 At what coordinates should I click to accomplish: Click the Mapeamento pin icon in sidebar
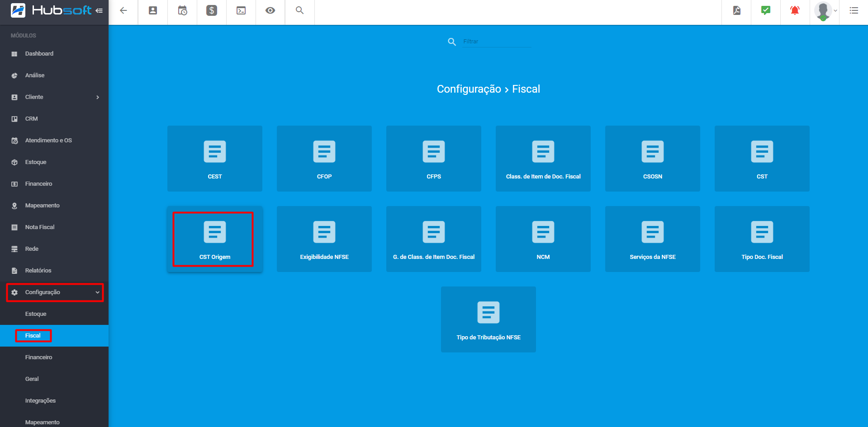(x=14, y=206)
